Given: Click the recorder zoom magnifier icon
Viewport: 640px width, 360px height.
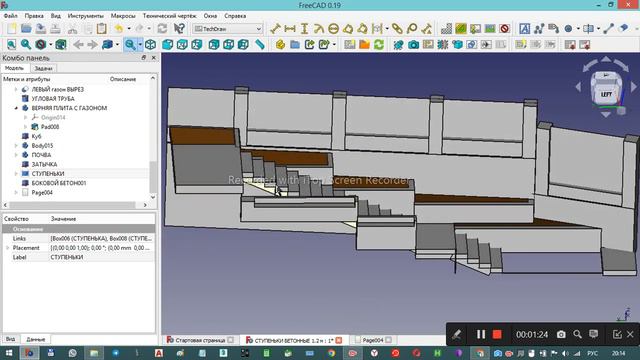Looking at the screenshot, I should tap(577, 334).
